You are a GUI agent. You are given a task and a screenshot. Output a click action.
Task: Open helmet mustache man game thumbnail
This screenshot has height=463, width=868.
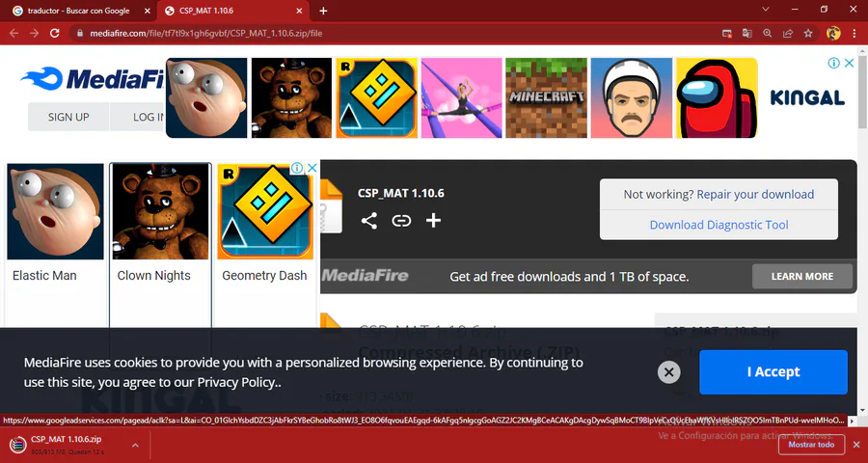click(x=632, y=97)
